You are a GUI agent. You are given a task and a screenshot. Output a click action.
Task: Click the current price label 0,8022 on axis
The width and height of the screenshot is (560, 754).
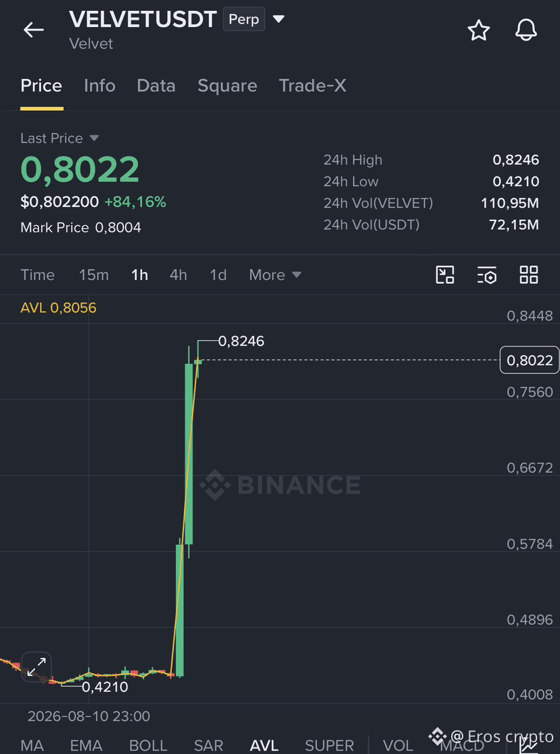529,360
